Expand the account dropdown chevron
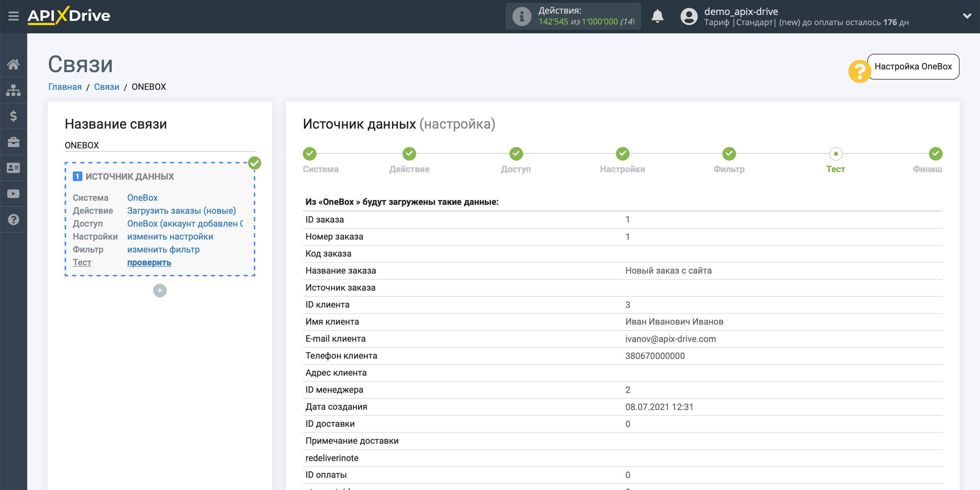The height and width of the screenshot is (490, 980). click(x=967, y=16)
